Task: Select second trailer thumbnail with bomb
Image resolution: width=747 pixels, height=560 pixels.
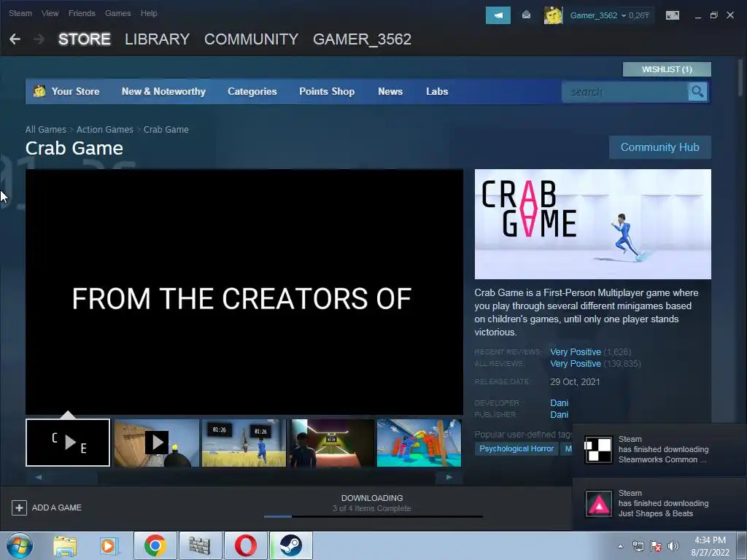Action: pos(157,443)
